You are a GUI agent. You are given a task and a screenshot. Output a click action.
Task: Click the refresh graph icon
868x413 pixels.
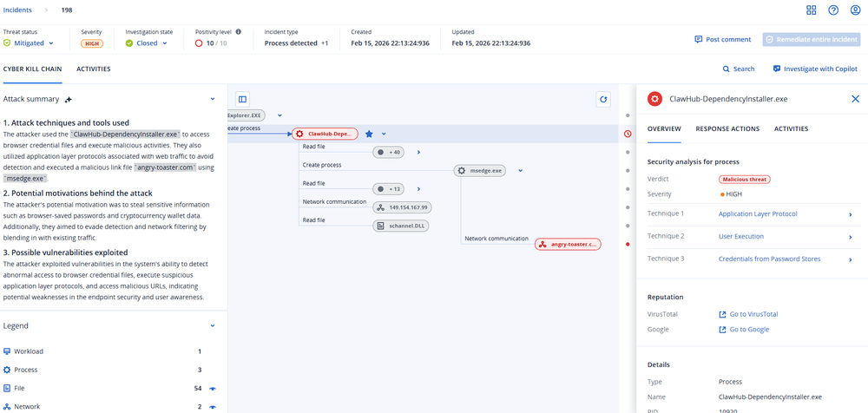pyautogui.click(x=603, y=100)
